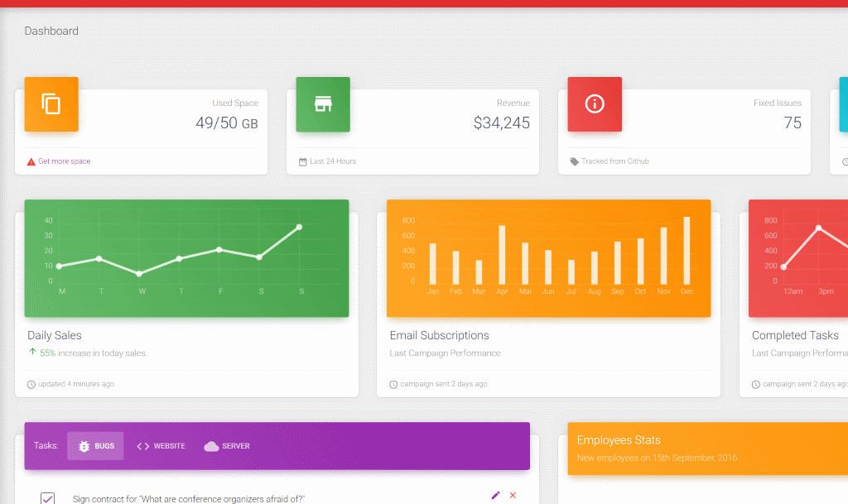Click the December bar in Email Subscriptions chart
848x504 pixels.
(x=687, y=251)
